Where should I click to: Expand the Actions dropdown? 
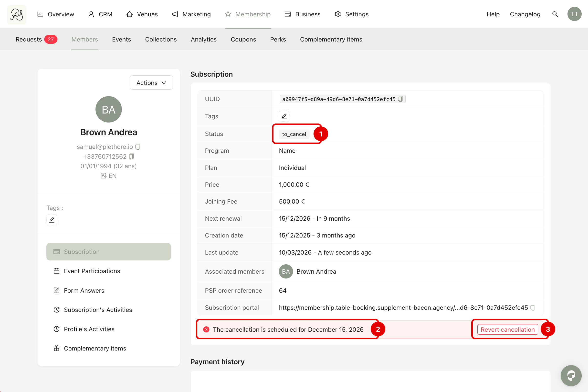pos(151,83)
